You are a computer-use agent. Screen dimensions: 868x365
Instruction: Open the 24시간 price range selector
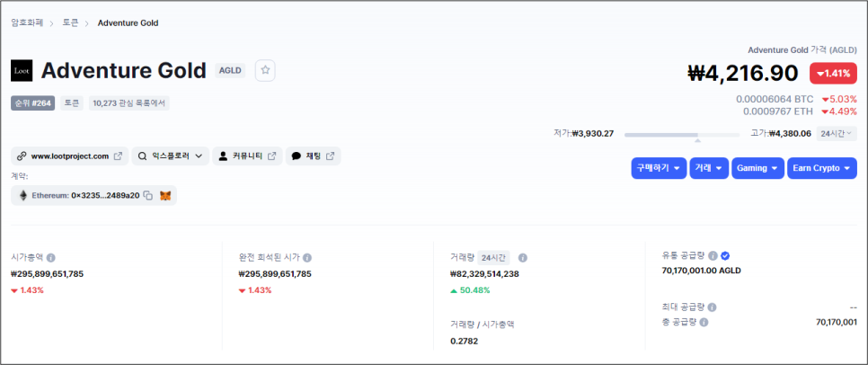837,133
